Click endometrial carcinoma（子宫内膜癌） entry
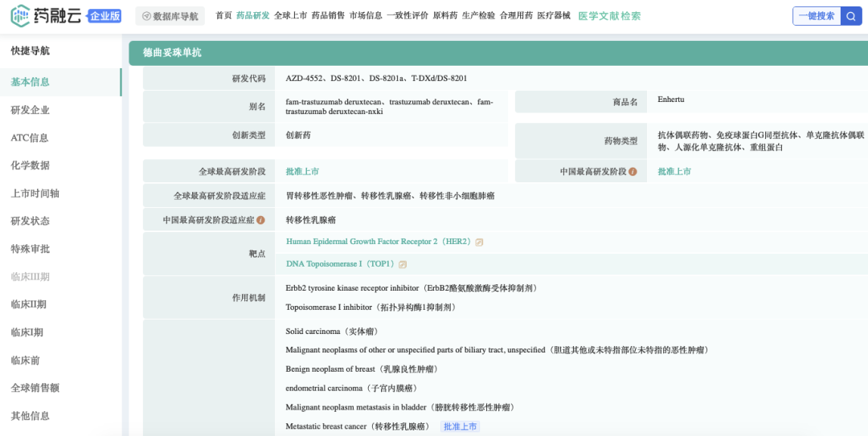Image resolution: width=868 pixels, height=436 pixels. pyautogui.click(x=351, y=389)
